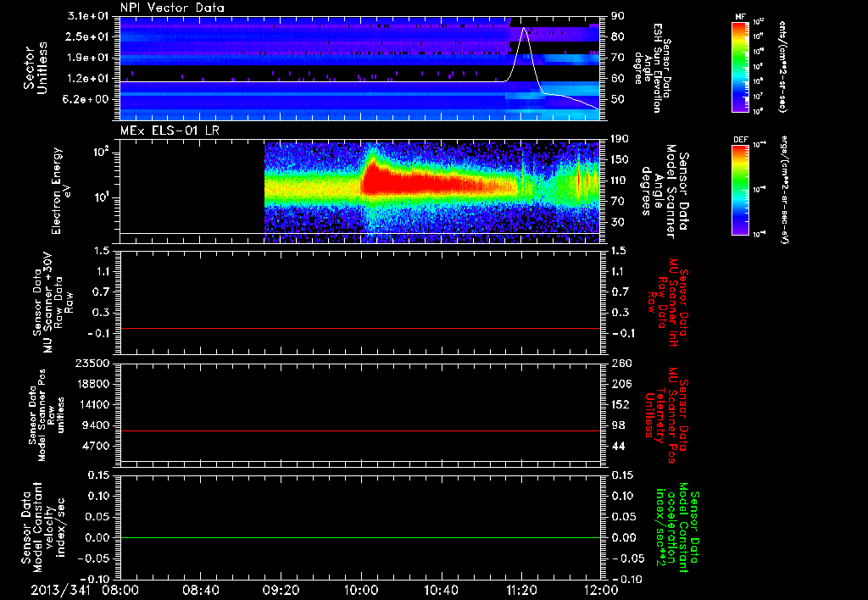Click the '14100' scanner position tick value
868x600 pixels.
click(x=92, y=404)
